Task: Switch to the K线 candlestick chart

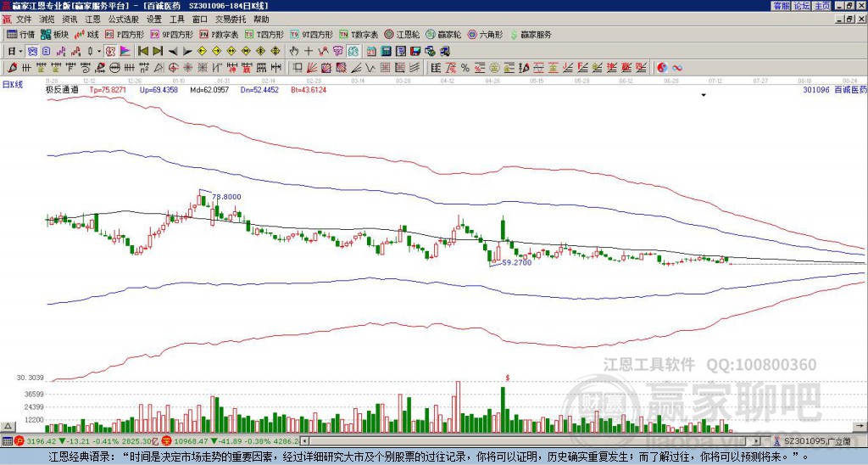Action: tap(87, 34)
